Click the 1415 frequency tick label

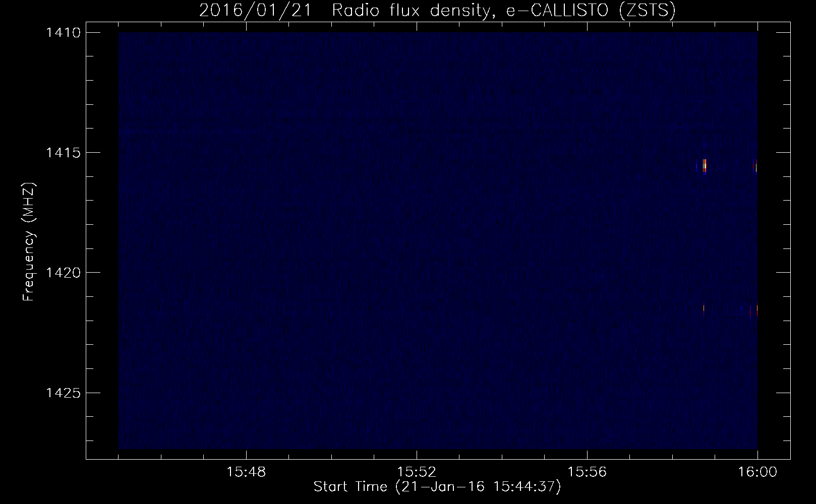(63, 153)
